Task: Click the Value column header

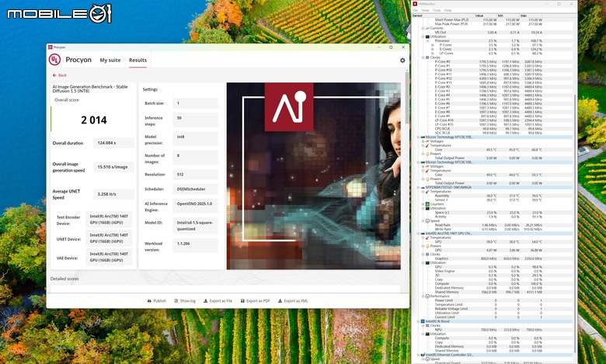Action: pyautogui.click(x=485, y=16)
